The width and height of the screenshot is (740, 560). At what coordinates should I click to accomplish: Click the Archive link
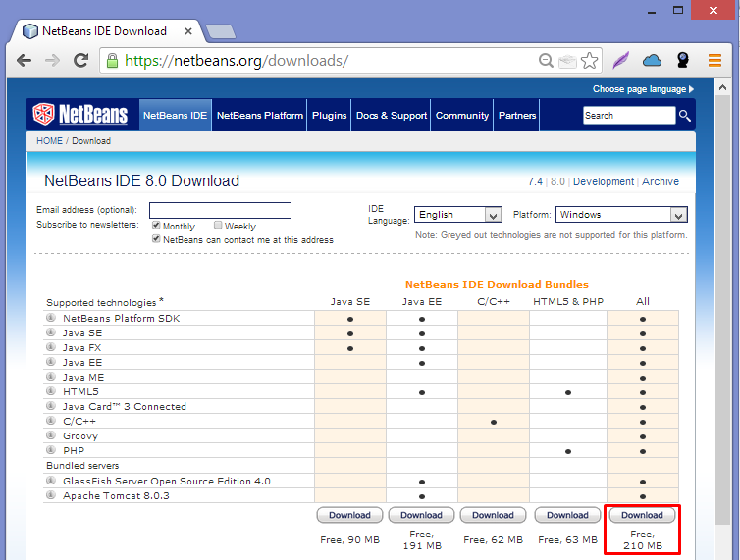coord(661,181)
